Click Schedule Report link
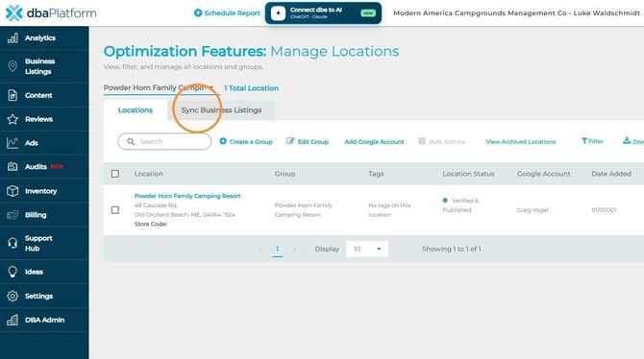644x359 pixels. click(227, 12)
